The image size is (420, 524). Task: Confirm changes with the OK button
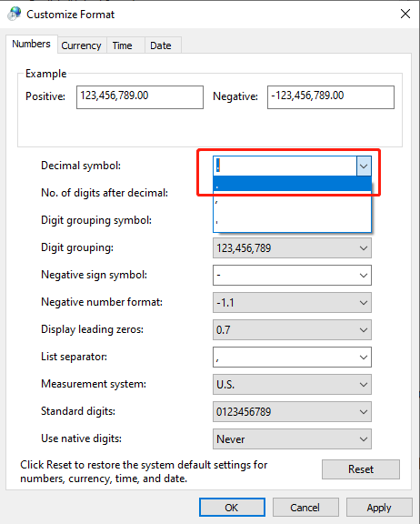tap(232, 508)
